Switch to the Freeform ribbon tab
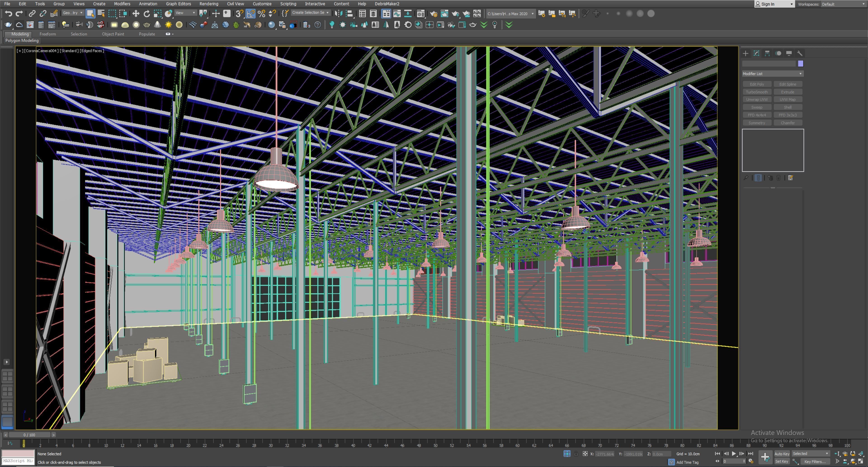Image resolution: width=868 pixels, height=467 pixels. (47, 34)
